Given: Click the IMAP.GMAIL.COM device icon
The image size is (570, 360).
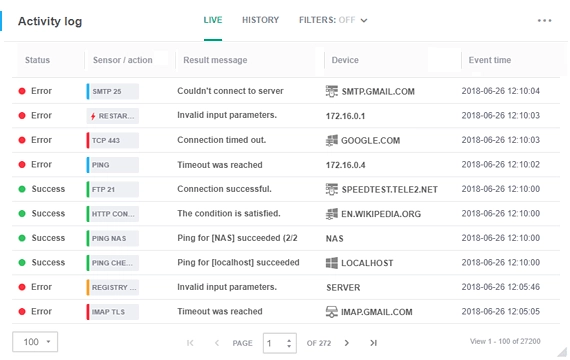Looking at the screenshot, I should pos(332,312).
